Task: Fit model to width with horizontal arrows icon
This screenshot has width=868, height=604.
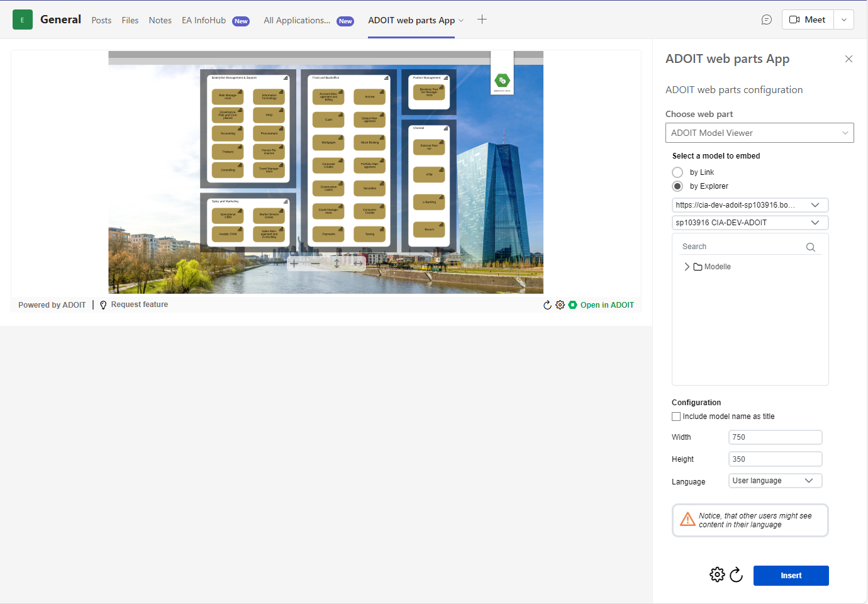Action: tap(358, 264)
